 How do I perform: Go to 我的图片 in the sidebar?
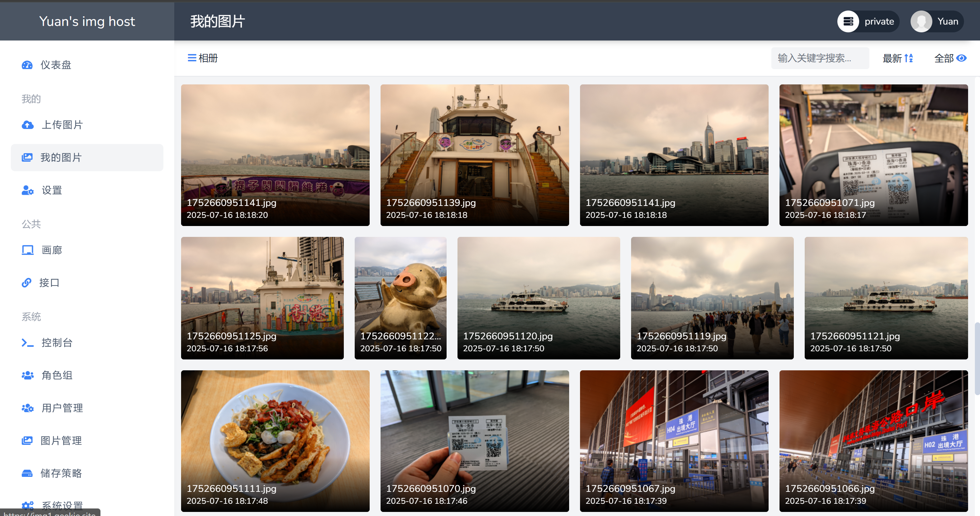[87, 158]
